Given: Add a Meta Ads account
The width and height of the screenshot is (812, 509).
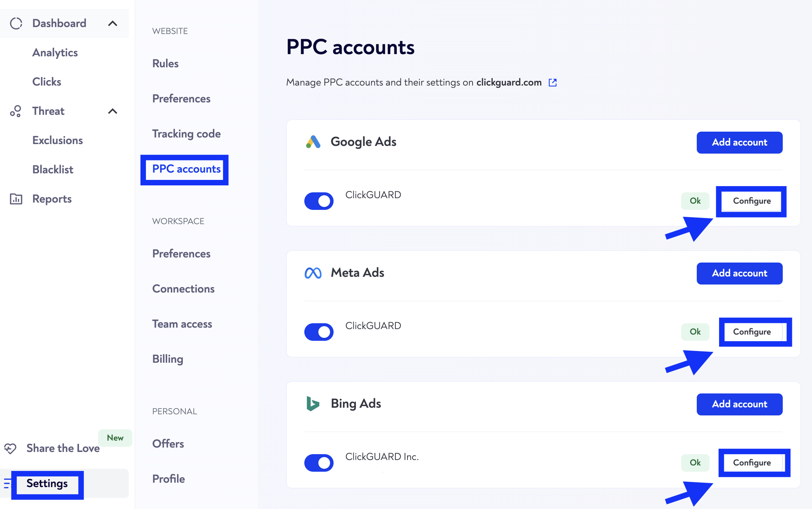Looking at the screenshot, I should 740,274.
